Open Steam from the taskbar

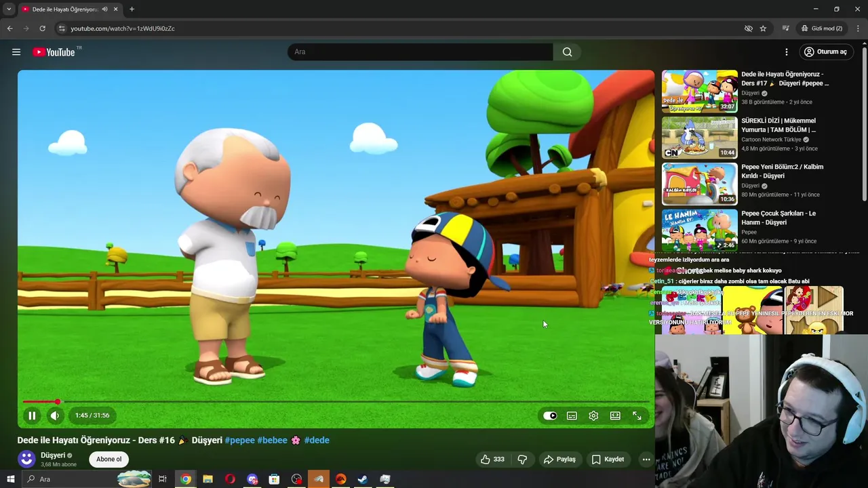click(x=363, y=479)
